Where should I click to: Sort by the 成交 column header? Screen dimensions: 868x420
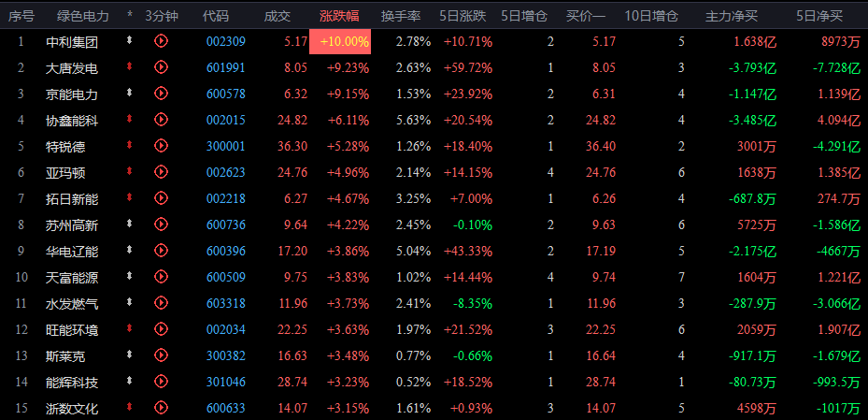coord(277,16)
